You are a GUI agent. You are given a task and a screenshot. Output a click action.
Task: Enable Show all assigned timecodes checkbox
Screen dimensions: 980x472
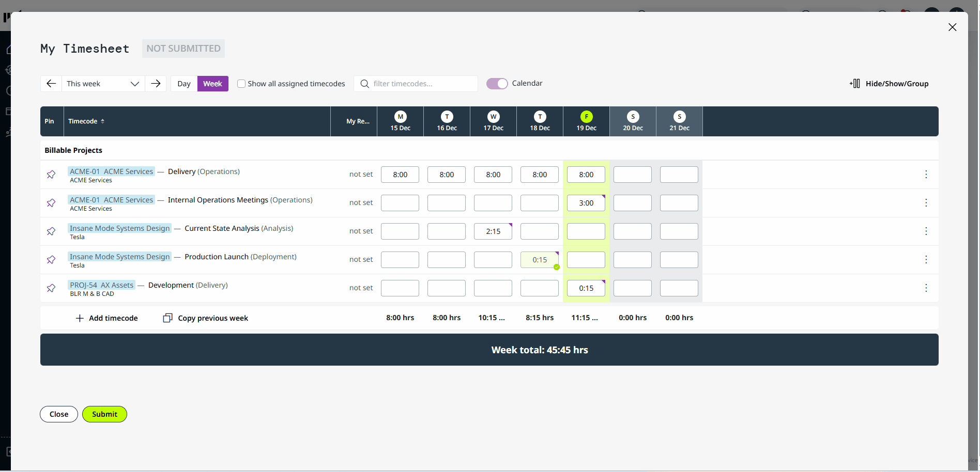point(241,84)
